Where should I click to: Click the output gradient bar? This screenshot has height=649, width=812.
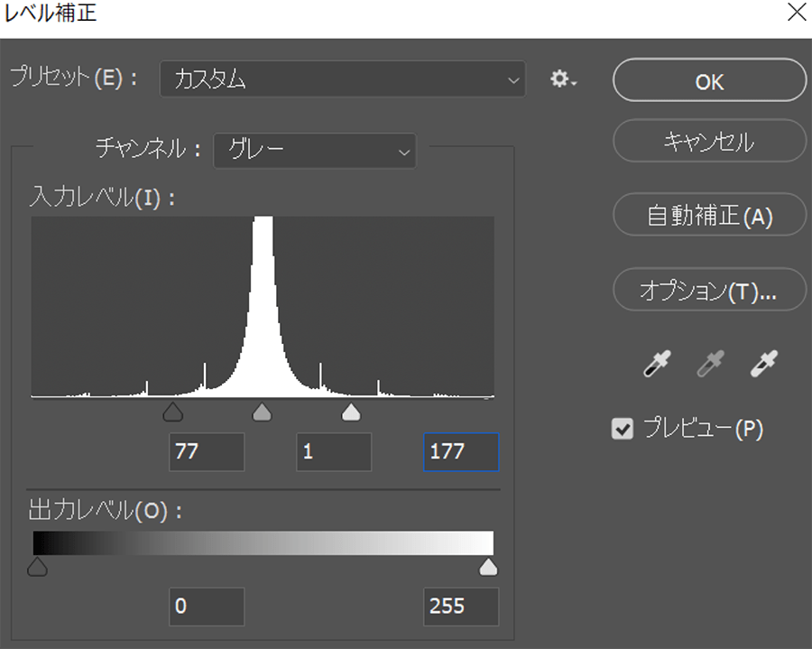click(263, 543)
